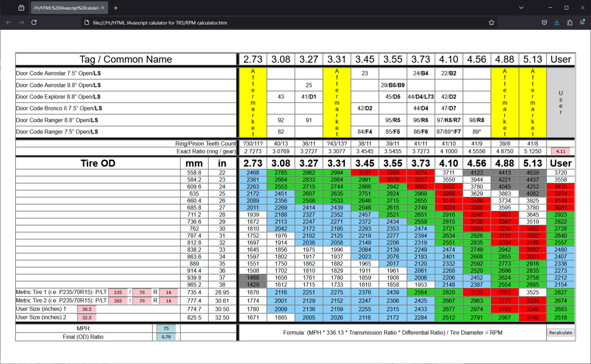Click the gray 4123 RPM cell

(x=476, y=173)
